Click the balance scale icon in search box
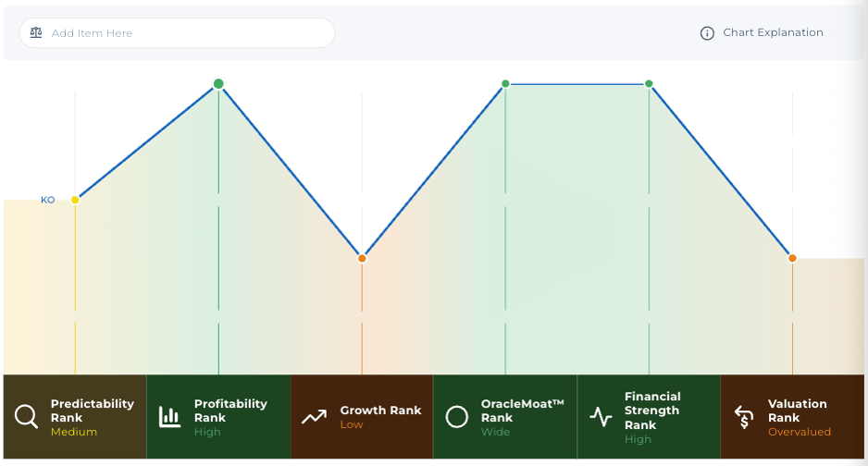 pyautogui.click(x=36, y=32)
